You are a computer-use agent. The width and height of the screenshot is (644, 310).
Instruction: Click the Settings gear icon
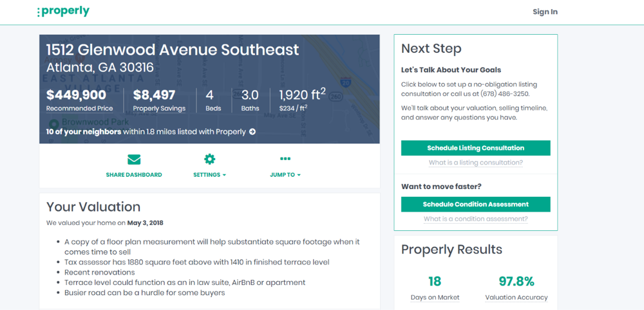209,160
